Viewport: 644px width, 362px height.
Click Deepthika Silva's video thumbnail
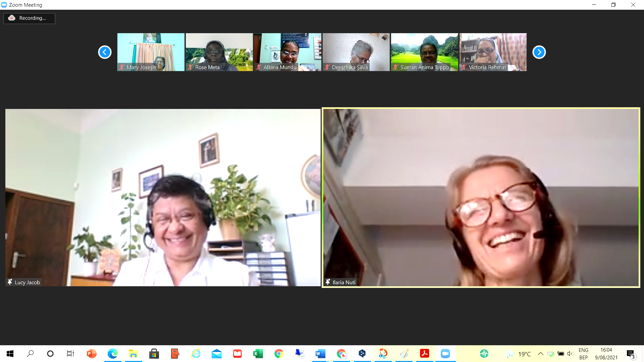(356, 52)
